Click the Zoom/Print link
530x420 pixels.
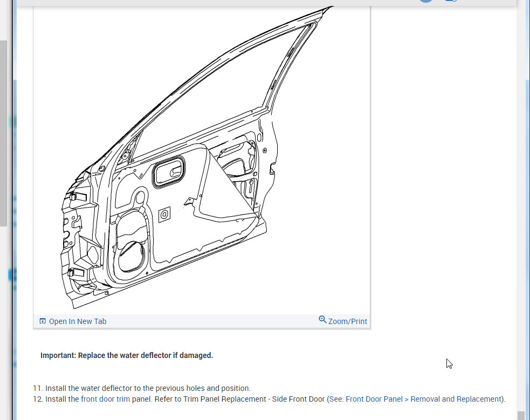coord(347,321)
